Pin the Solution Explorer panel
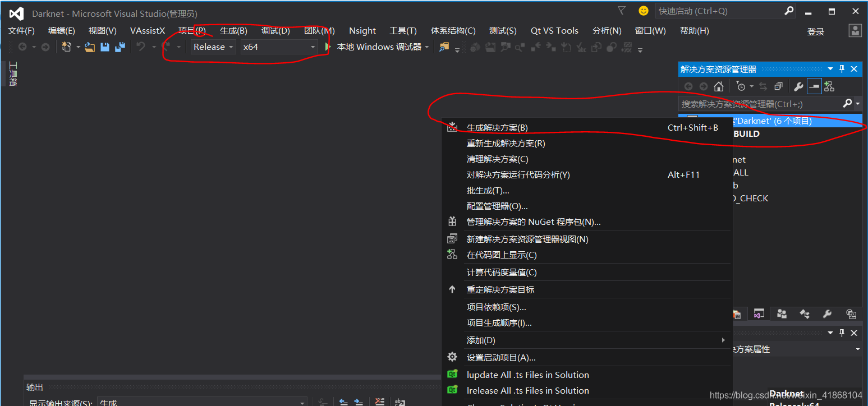The height and width of the screenshot is (406, 868). 842,69
